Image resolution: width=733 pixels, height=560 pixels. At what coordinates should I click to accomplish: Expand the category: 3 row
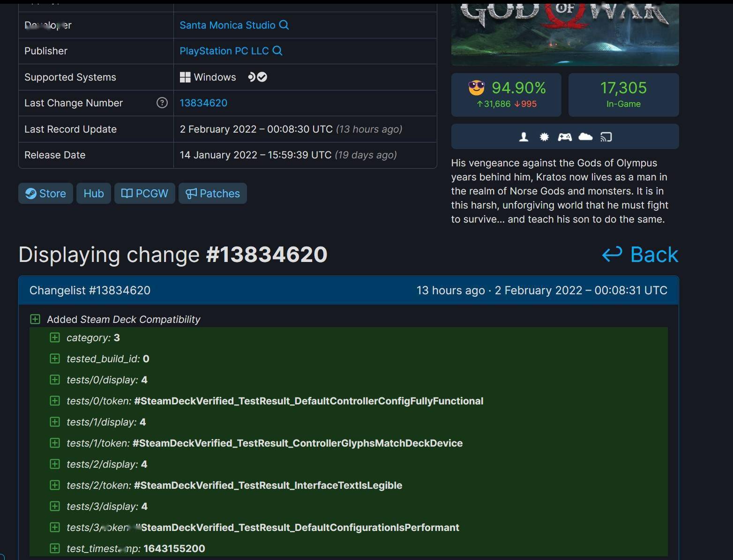coord(55,337)
